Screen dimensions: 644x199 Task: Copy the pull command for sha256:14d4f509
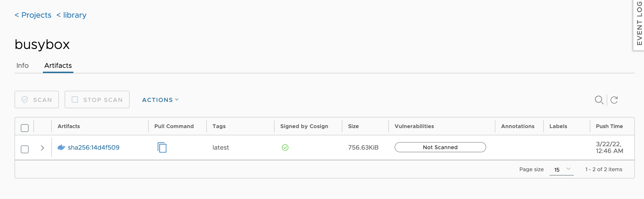[162, 147]
